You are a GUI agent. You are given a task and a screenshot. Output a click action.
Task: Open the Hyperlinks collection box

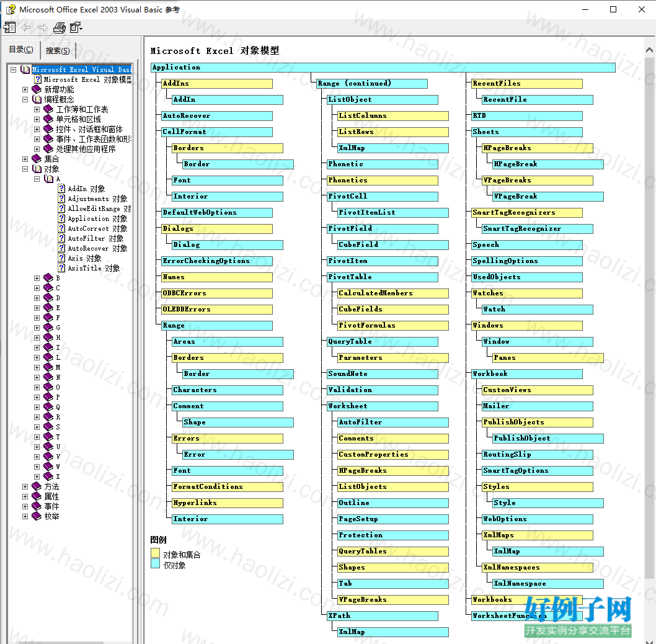pos(228,503)
